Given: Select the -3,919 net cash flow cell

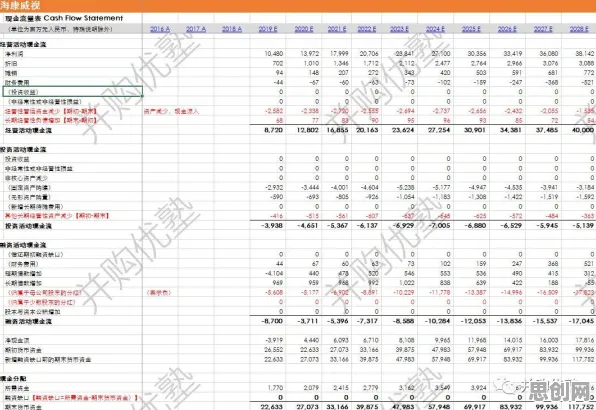Looking at the screenshot, I should [274, 340].
